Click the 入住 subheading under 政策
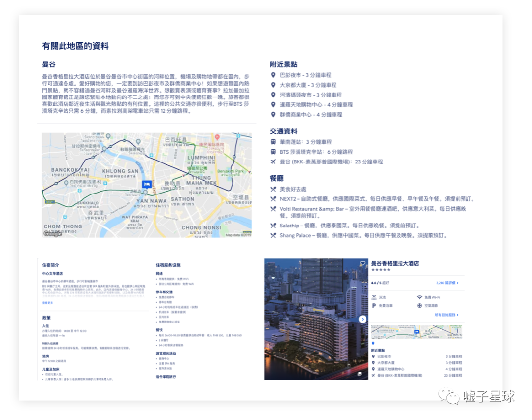The width and height of the screenshot is (532, 420). click(x=45, y=326)
